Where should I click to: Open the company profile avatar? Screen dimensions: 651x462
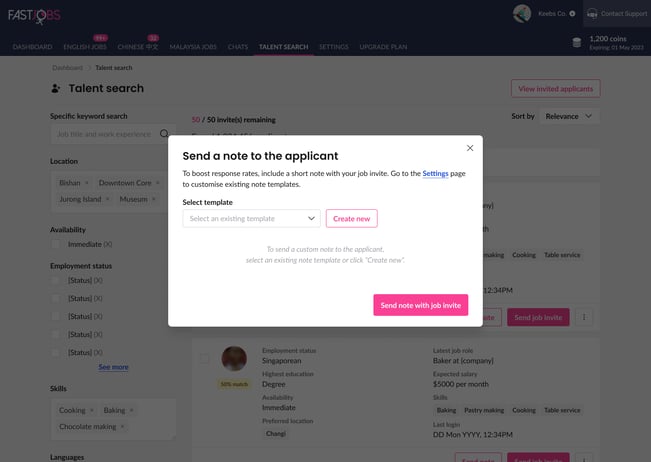[x=522, y=14]
